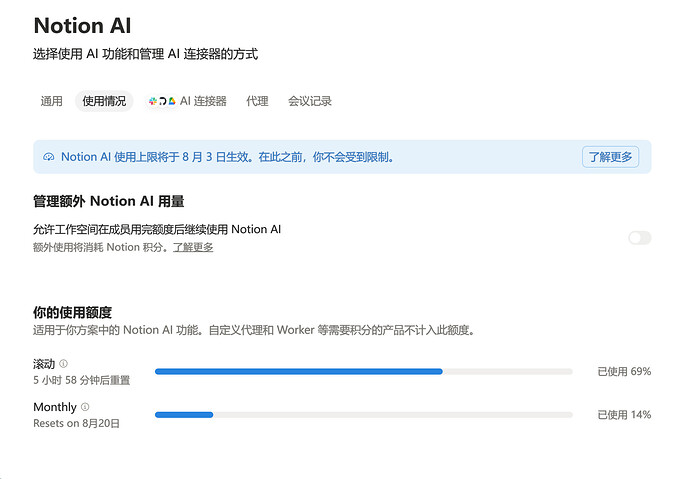Enable extra Notion AI usage toggle

point(639,238)
